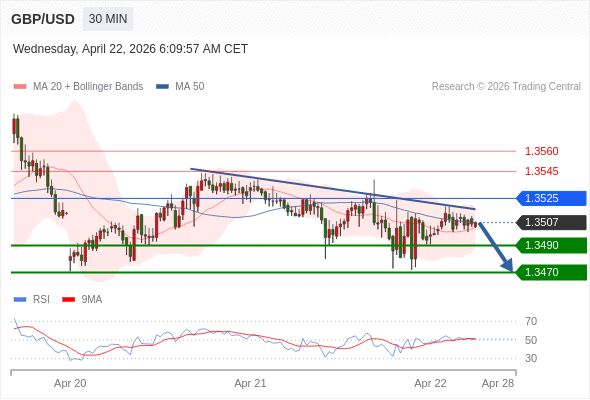
Task: Click the MA 50 legend color swatch
Action: [162, 87]
